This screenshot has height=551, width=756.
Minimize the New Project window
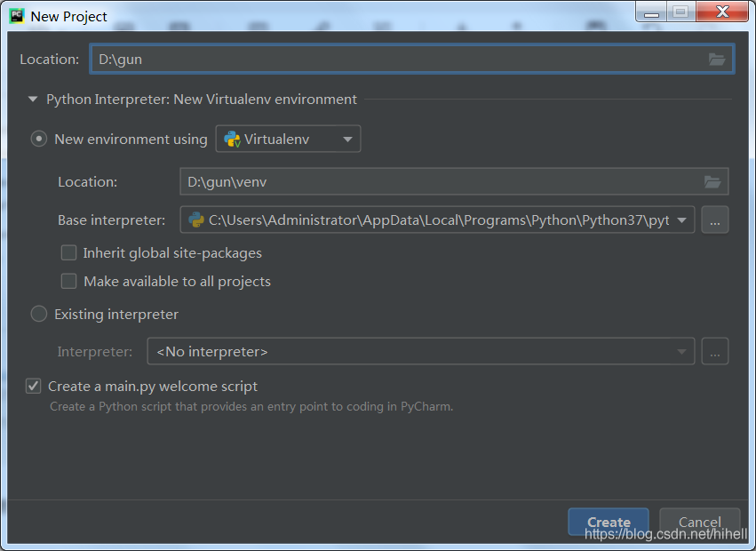651,12
